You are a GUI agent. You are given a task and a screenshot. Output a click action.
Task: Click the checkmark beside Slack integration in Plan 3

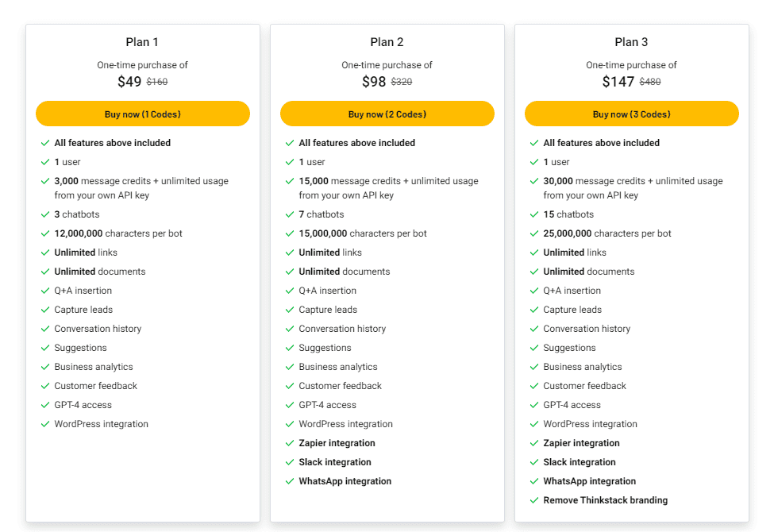click(x=534, y=462)
